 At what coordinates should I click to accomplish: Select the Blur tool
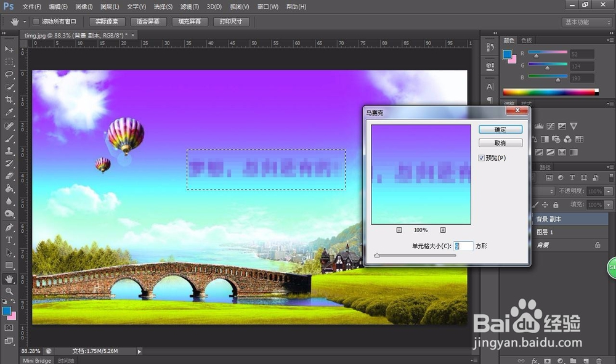[x=9, y=201]
